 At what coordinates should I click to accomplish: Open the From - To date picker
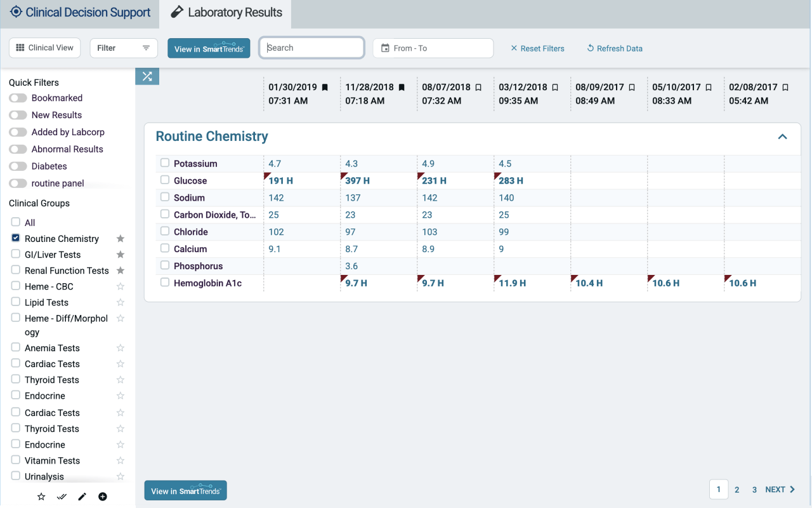pyautogui.click(x=433, y=48)
